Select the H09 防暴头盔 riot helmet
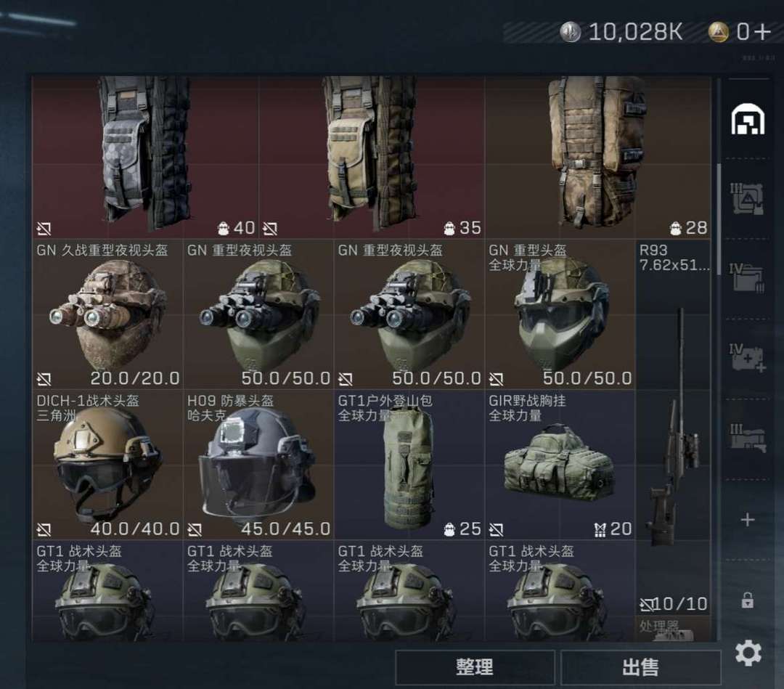Screen dimensions: 784x689 click(258, 465)
